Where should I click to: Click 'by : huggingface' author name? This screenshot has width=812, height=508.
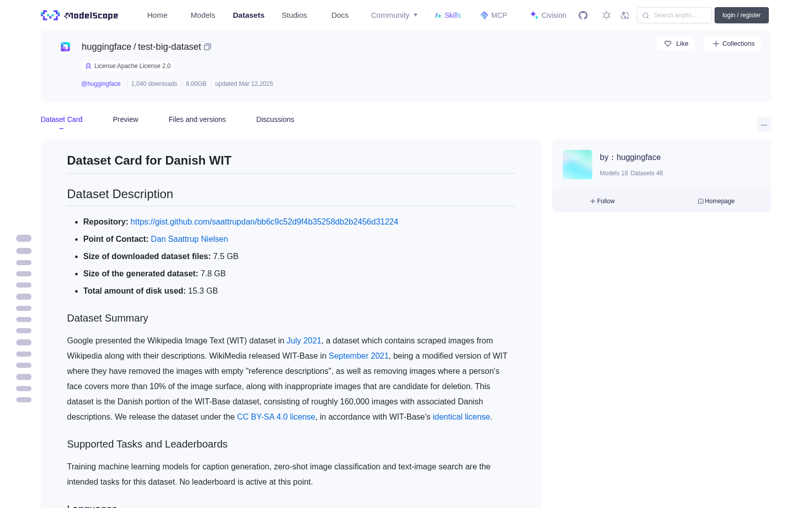[630, 157]
